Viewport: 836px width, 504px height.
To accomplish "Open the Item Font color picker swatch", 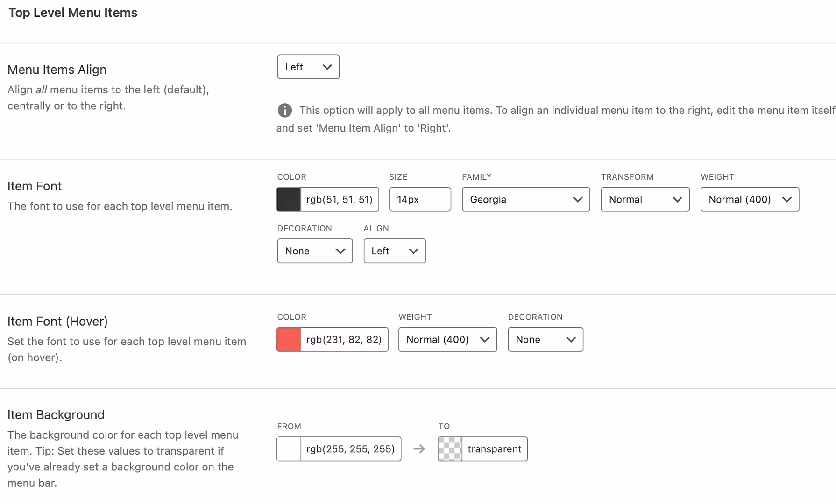I will click(x=289, y=199).
